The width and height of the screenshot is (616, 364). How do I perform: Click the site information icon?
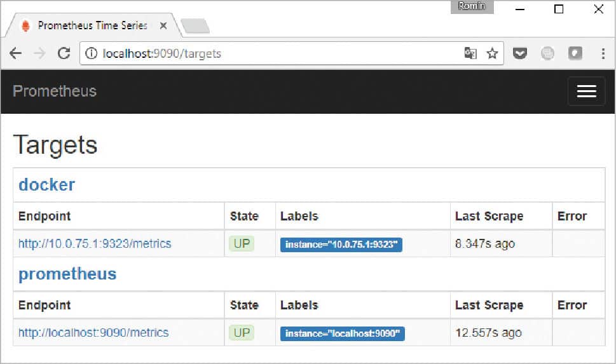(x=92, y=54)
